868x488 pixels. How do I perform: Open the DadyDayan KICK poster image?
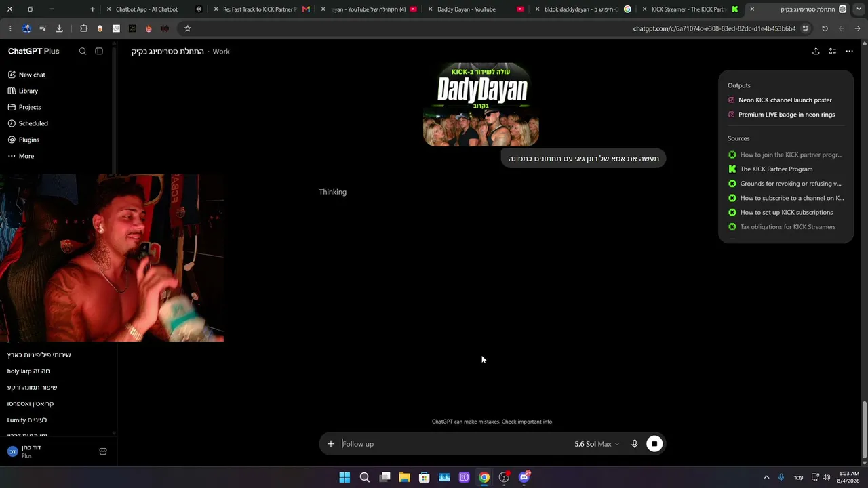tap(481, 104)
